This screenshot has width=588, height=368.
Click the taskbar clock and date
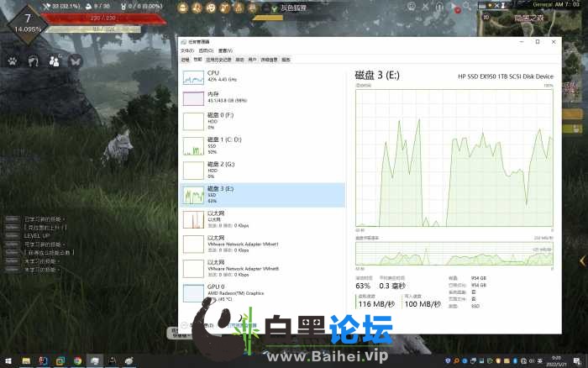556,361
